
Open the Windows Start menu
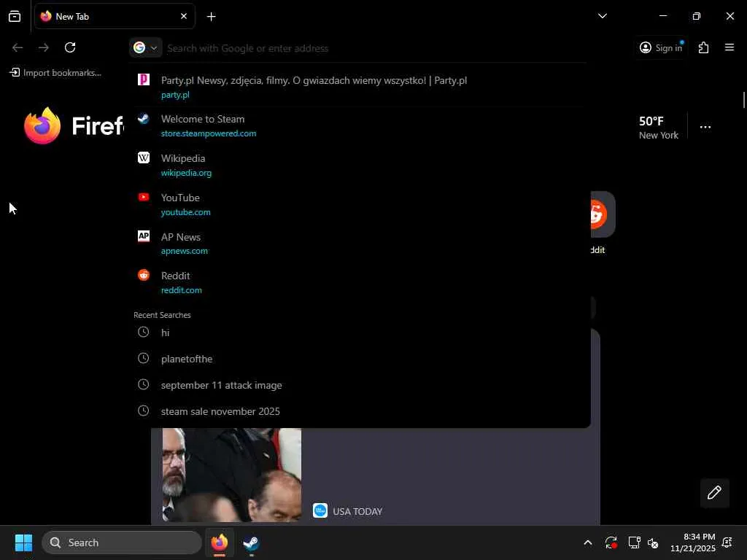(24, 542)
